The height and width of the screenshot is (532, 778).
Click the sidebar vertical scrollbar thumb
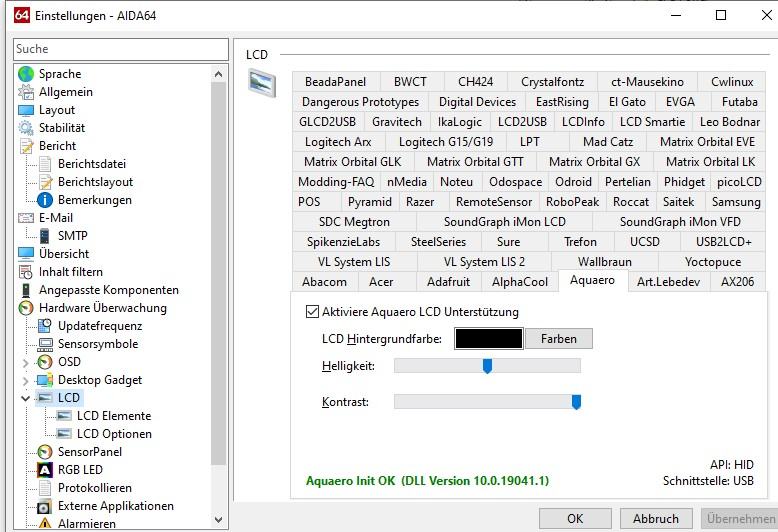click(x=218, y=273)
